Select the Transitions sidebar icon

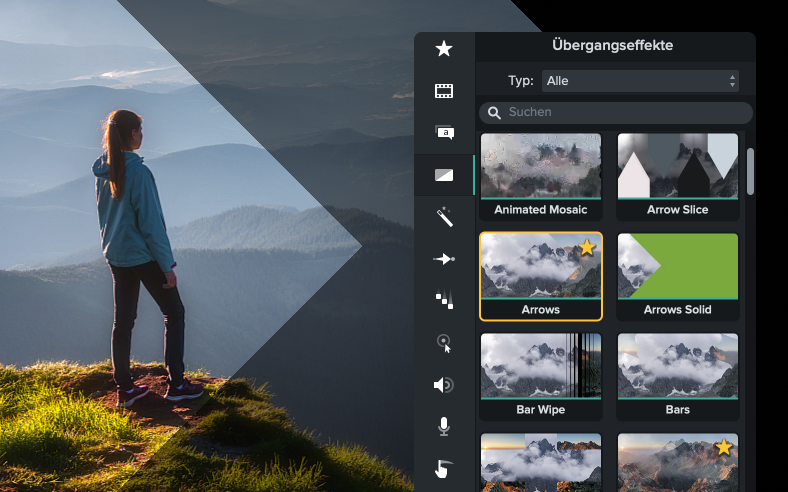444,175
